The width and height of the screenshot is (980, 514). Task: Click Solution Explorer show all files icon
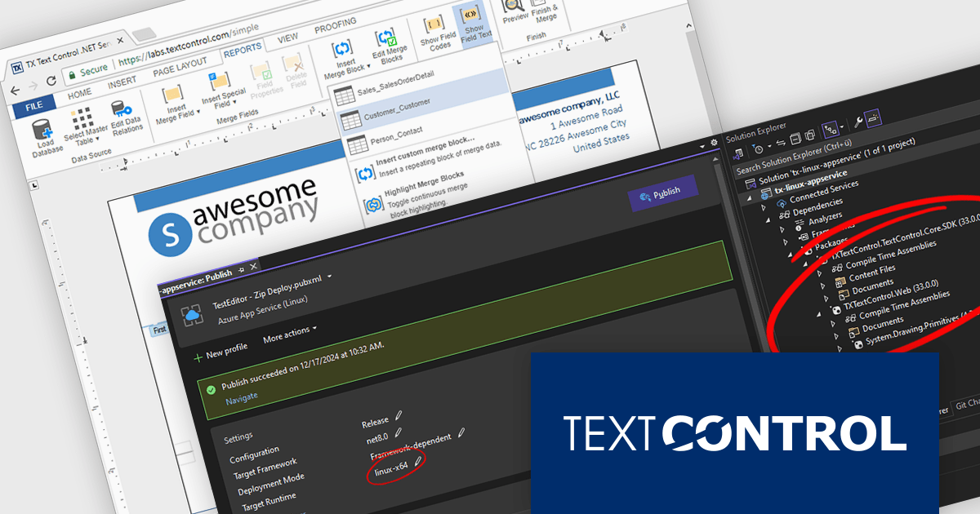pyautogui.click(x=809, y=135)
